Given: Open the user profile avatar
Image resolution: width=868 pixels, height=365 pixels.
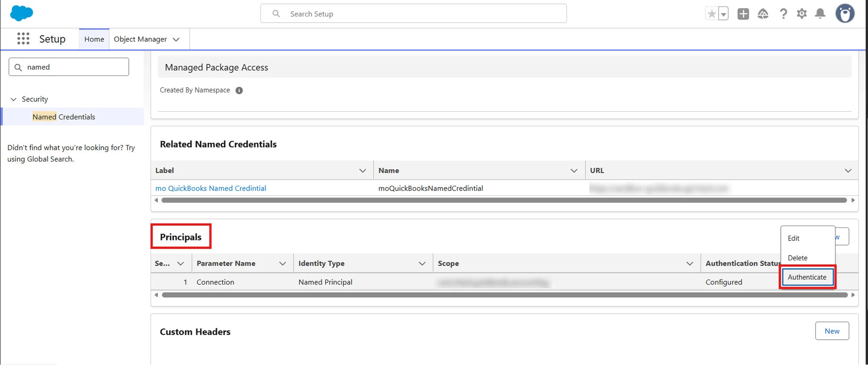Looking at the screenshot, I should pyautogui.click(x=845, y=13).
